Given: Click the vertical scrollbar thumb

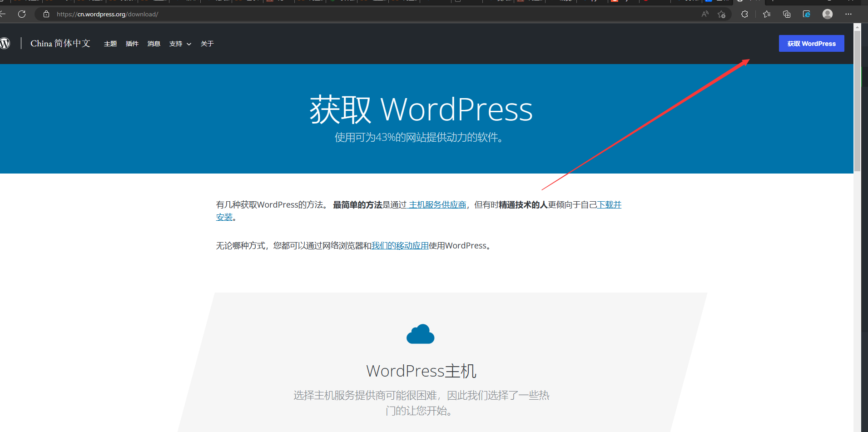Looking at the screenshot, I should pos(857,101).
